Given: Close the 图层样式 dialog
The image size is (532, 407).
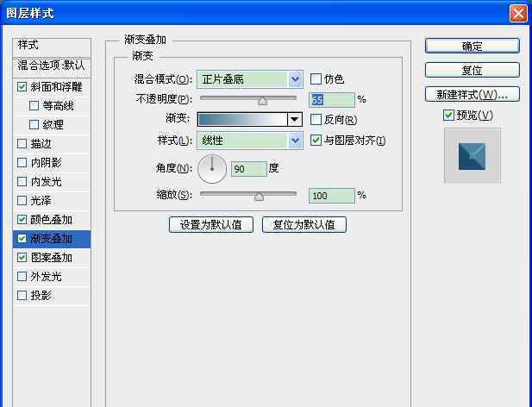Looking at the screenshot, I should 517,14.
